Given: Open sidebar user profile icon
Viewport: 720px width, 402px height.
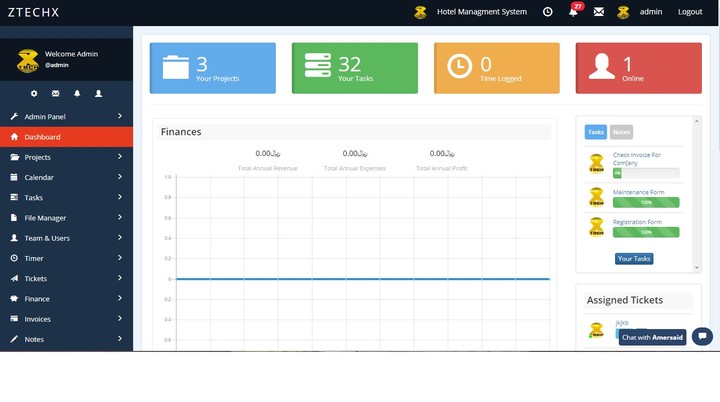Looking at the screenshot, I should tap(98, 93).
